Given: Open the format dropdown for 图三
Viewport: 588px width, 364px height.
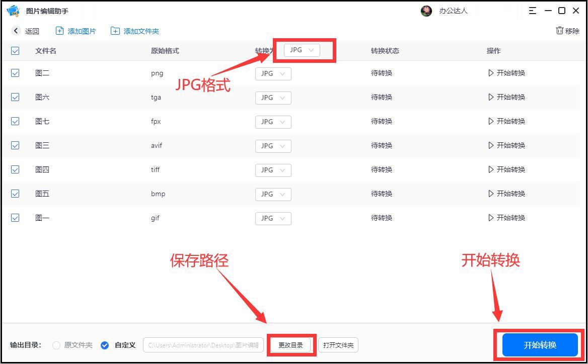Looking at the screenshot, I should 273,146.
